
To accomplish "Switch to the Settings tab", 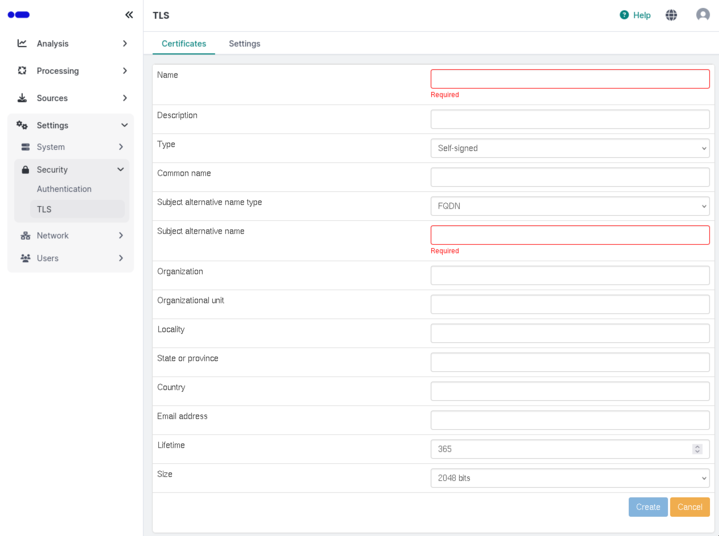I will pos(244,44).
